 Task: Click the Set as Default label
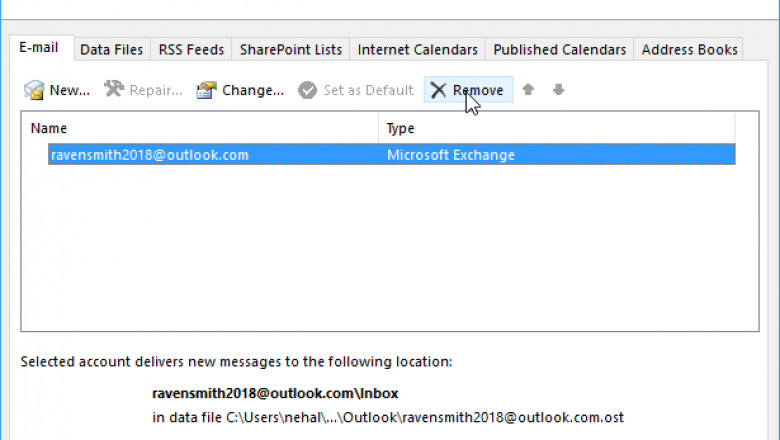pyautogui.click(x=369, y=90)
